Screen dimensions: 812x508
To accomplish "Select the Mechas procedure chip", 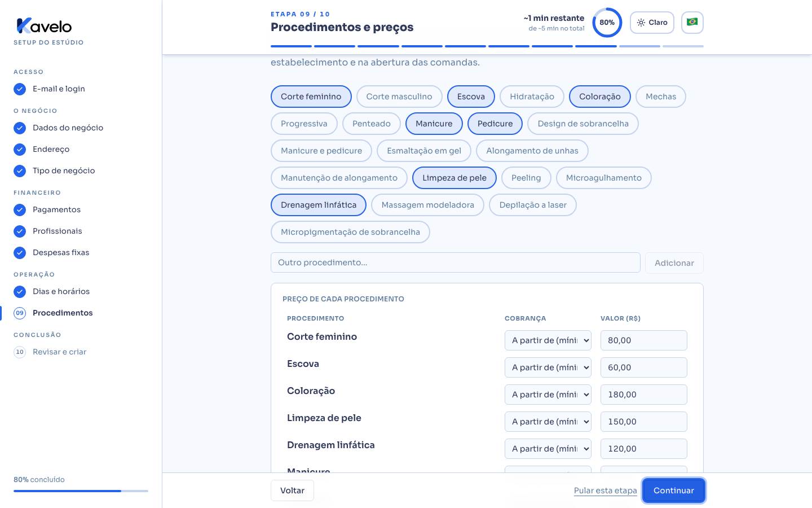I will point(661,97).
